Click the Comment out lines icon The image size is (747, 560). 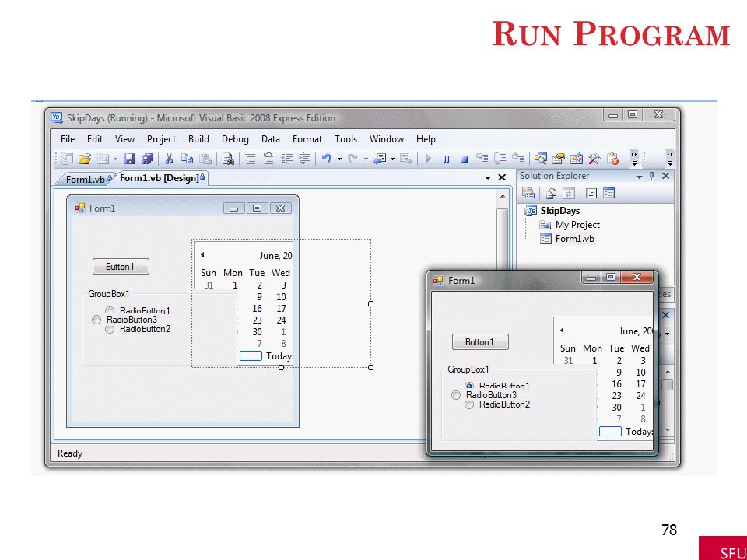(251, 159)
